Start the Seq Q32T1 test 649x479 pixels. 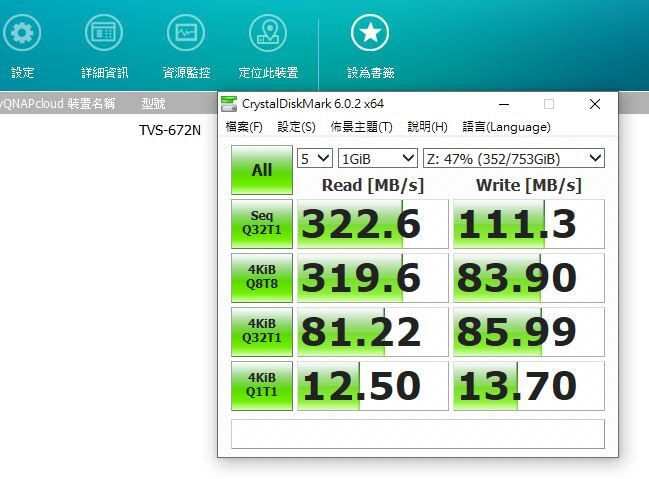tap(261, 223)
